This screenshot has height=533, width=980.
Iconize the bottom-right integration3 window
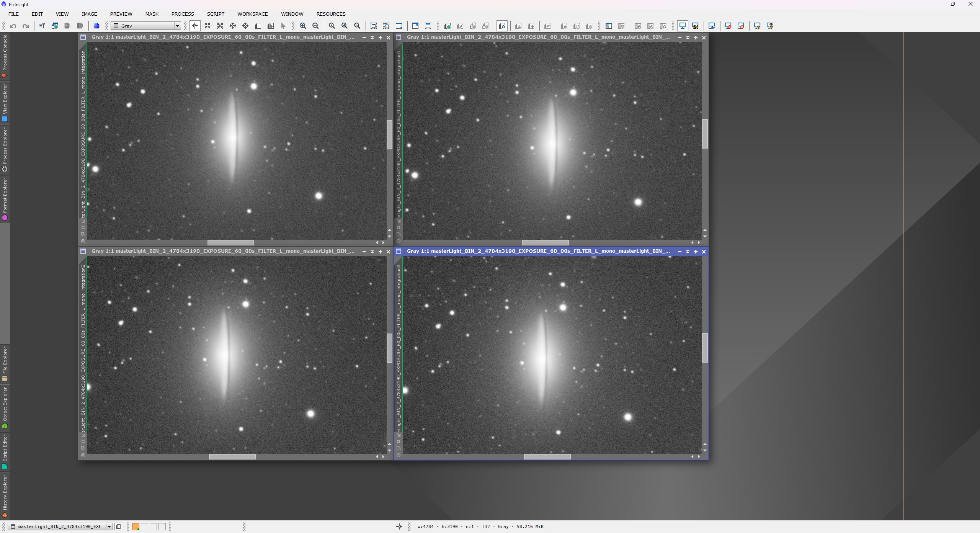tap(679, 252)
